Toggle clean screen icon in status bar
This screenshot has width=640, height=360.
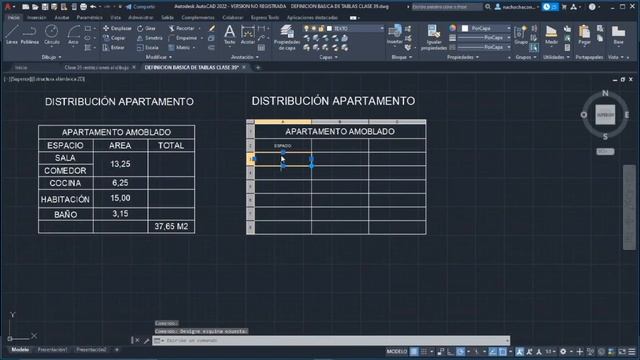pos(622,351)
